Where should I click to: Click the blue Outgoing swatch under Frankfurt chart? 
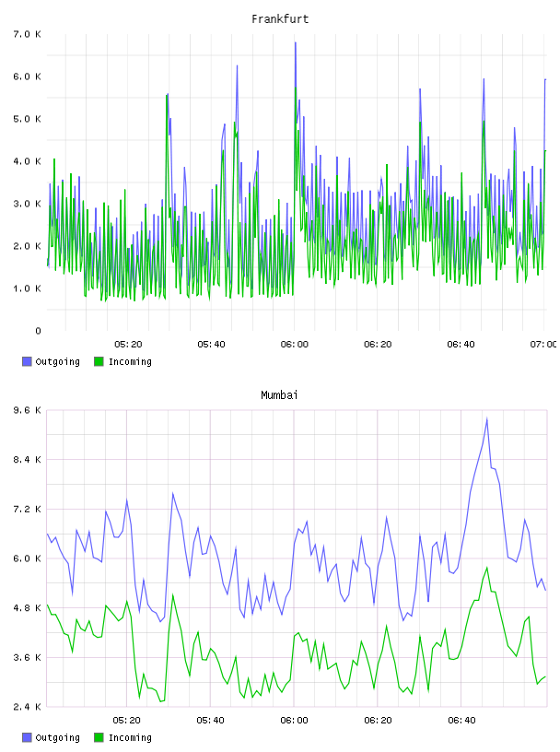pyautogui.click(x=27, y=361)
